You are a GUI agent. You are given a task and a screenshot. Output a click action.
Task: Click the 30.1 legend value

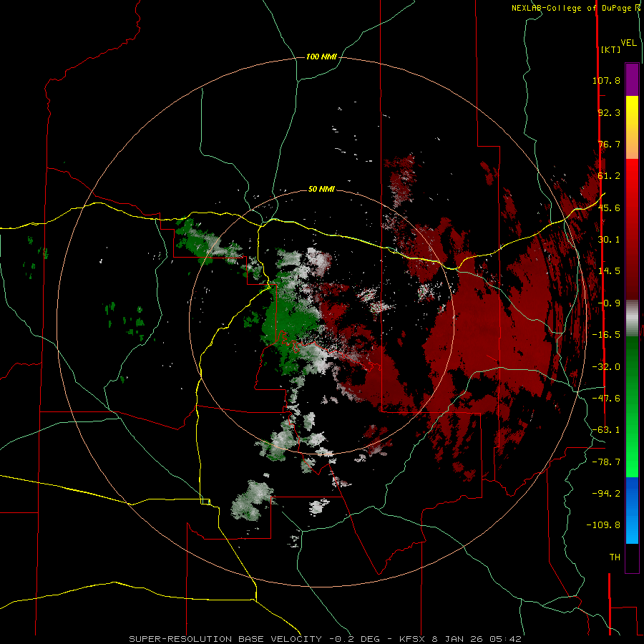(609, 240)
